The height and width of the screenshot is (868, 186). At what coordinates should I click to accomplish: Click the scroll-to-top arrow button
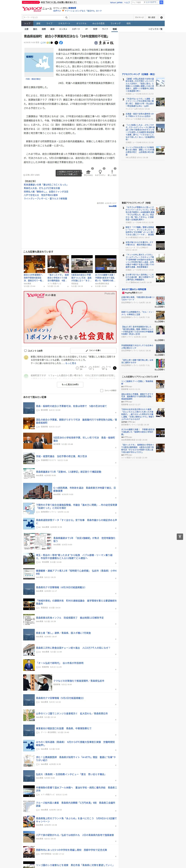180,537
